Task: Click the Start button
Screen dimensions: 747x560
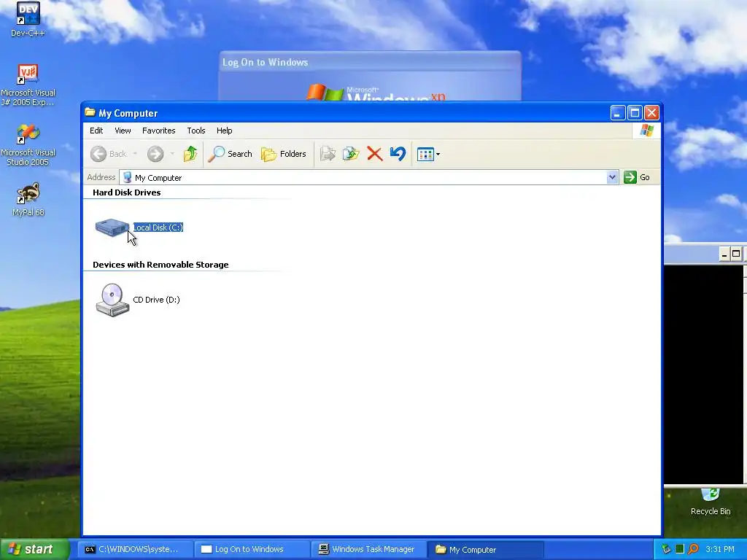Action: coord(35,550)
